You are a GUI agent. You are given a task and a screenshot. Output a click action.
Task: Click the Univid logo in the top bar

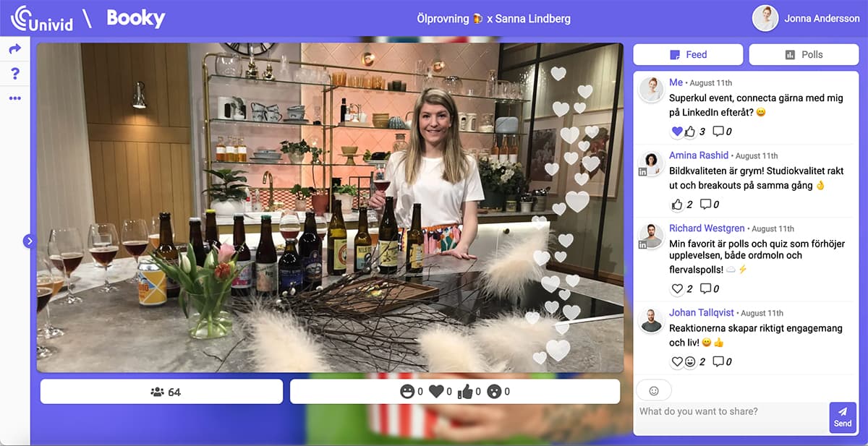tap(43, 18)
